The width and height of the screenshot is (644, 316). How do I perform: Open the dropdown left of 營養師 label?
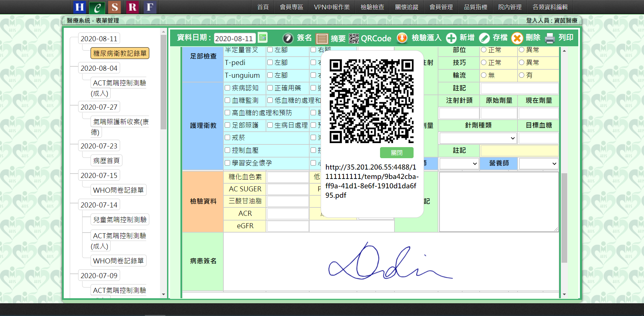click(x=459, y=164)
